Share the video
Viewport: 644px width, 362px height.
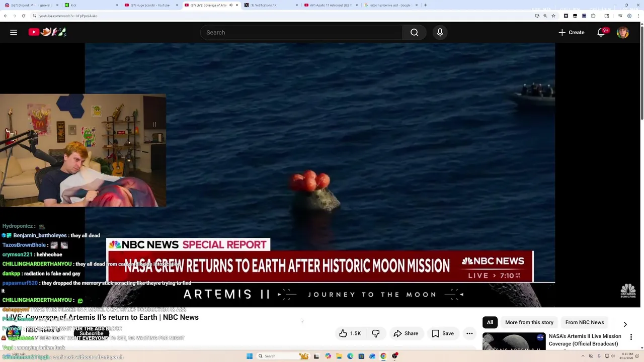406,333
